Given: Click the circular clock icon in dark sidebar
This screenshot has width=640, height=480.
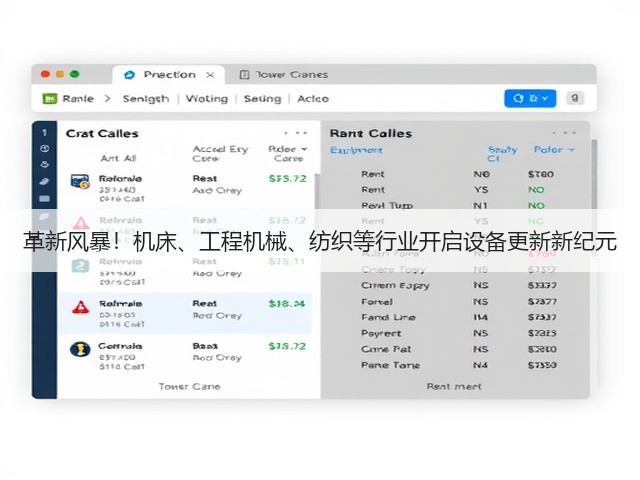Looking at the screenshot, I should point(44,149).
